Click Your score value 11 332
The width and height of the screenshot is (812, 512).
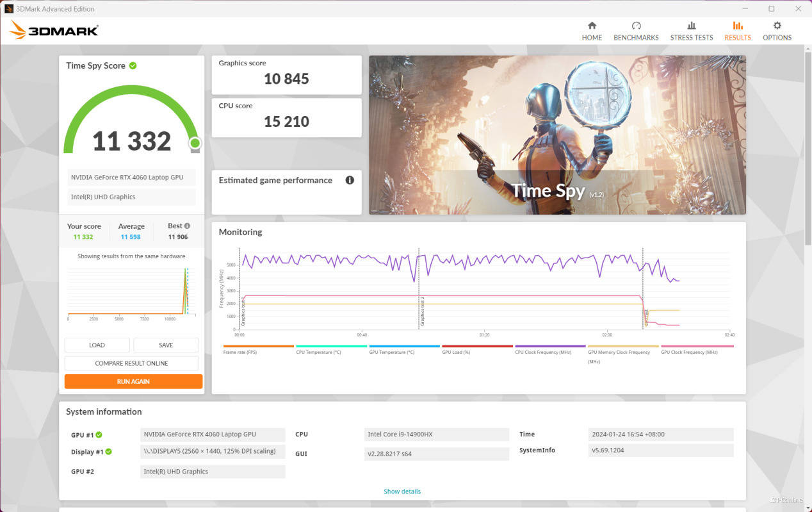coord(83,237)
